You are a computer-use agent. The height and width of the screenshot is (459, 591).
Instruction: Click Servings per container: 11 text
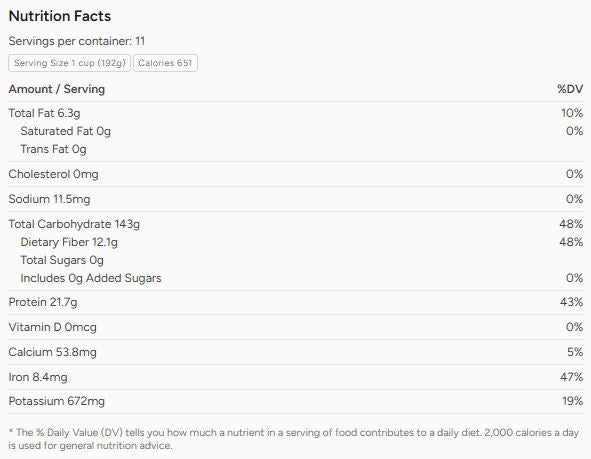point(77,41)
